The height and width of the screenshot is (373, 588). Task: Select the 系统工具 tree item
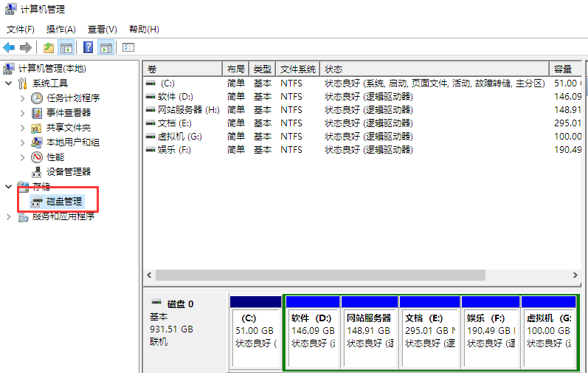50,83
